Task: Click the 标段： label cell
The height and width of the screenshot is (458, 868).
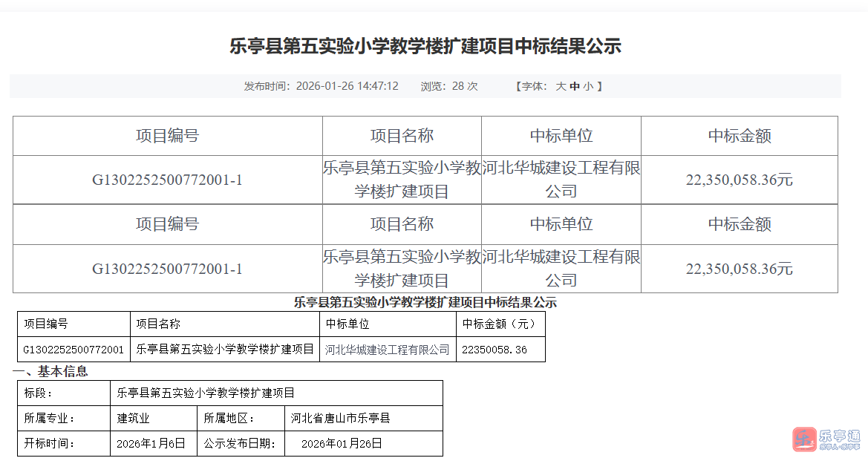Action: (x=39, y=393)
